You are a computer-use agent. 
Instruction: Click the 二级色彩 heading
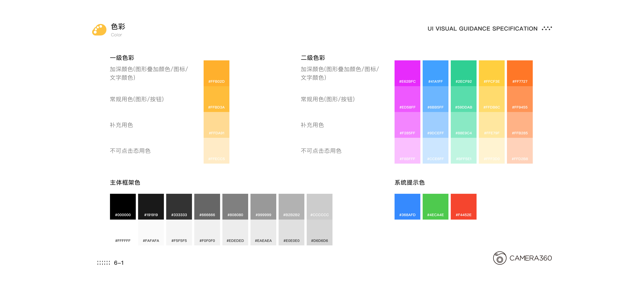313,58
